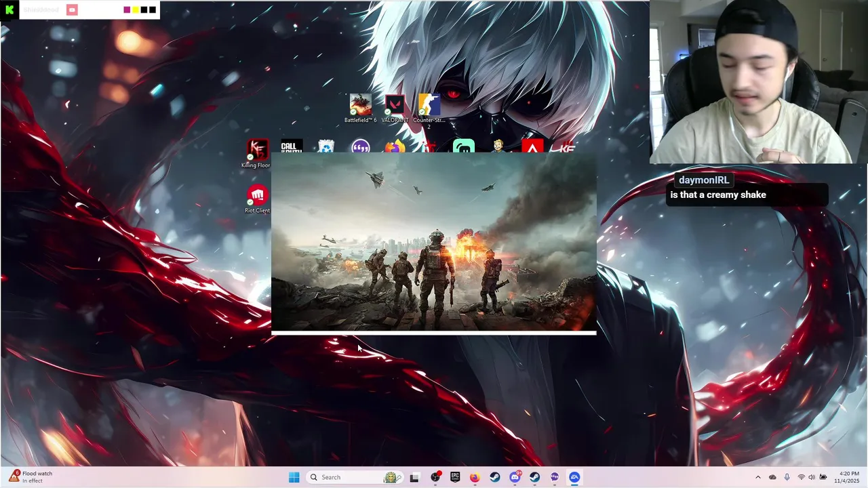Open the 4:20 PM clock and calendar
This screenshot has width=868, height=488.
(x=846, y=477)
